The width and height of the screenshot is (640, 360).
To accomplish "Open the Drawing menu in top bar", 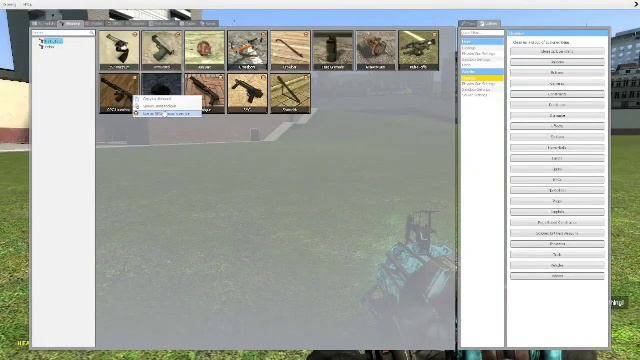I will click(x=9, y=4).
